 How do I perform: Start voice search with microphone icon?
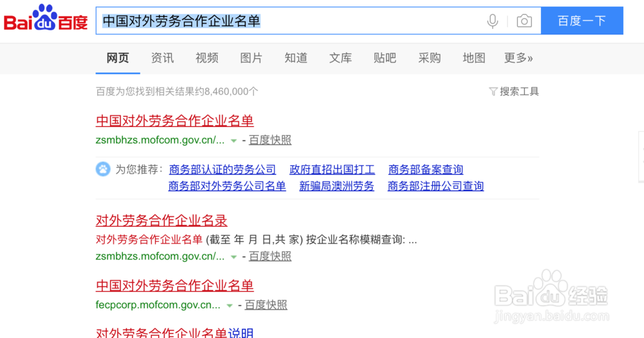click(493, 21)
